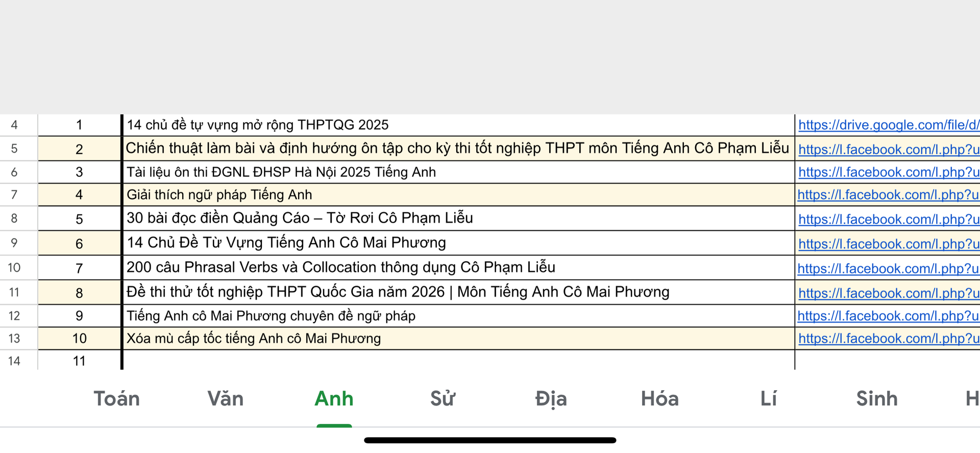Open the Sinh sheet tab
The height and width of the screenshot is (453, 980).
tap(876, 398)
